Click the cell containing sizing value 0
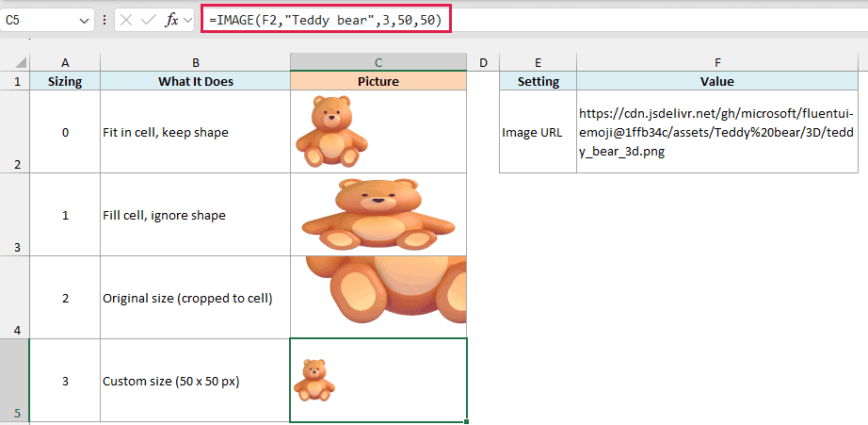Screen dimensions: 868x425 tap(65, 131)
